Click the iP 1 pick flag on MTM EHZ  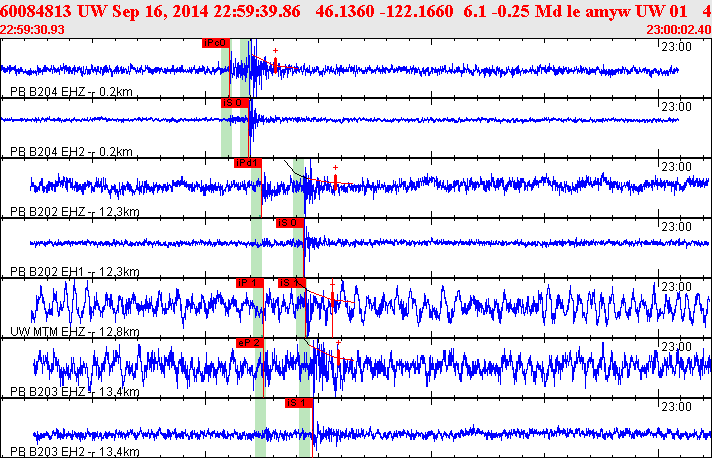(x=248, y=282)
